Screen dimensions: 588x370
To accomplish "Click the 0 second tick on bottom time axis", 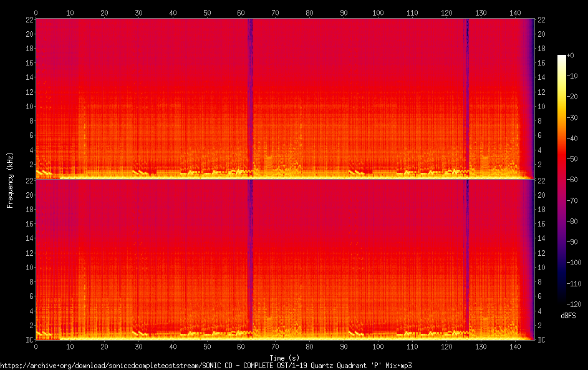I will [36, 346].
